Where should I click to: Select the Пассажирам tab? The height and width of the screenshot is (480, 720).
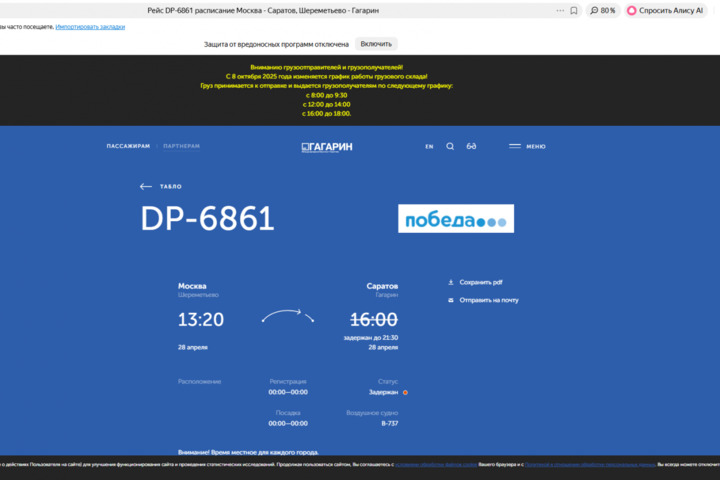coord(128,146)
